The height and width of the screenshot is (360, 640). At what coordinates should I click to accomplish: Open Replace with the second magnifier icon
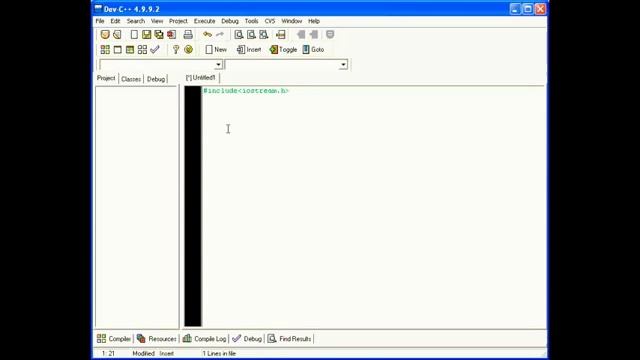[251, 35]
